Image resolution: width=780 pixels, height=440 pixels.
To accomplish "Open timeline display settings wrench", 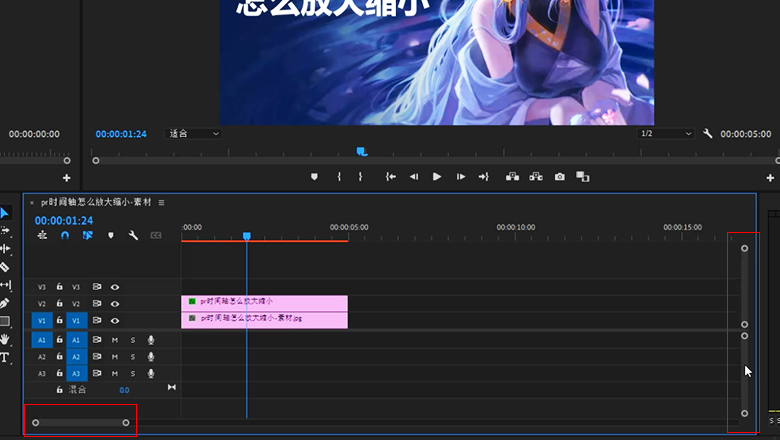I will 133,236.
